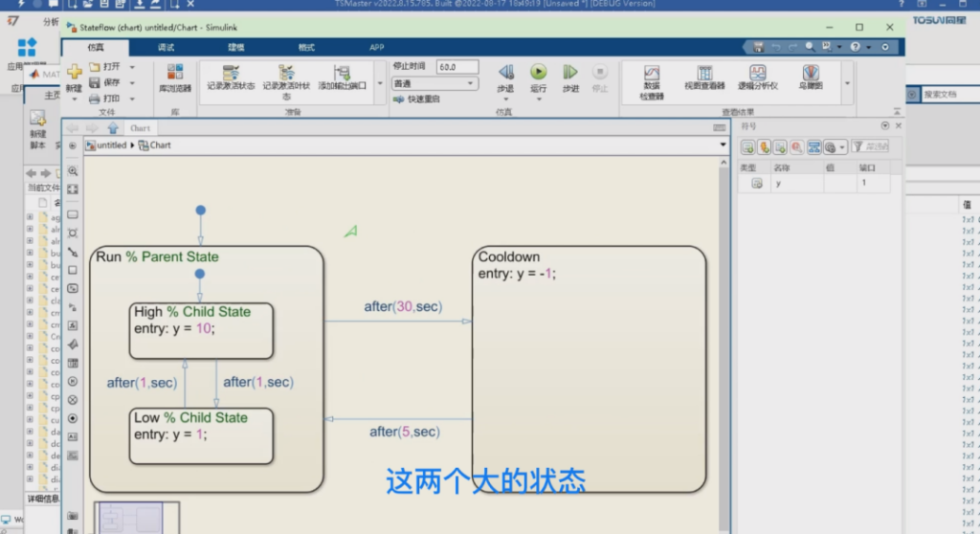Viewport: 980px width, 534px height.
Task: Click the 步进 step forward icon
Action: (570, 73)
